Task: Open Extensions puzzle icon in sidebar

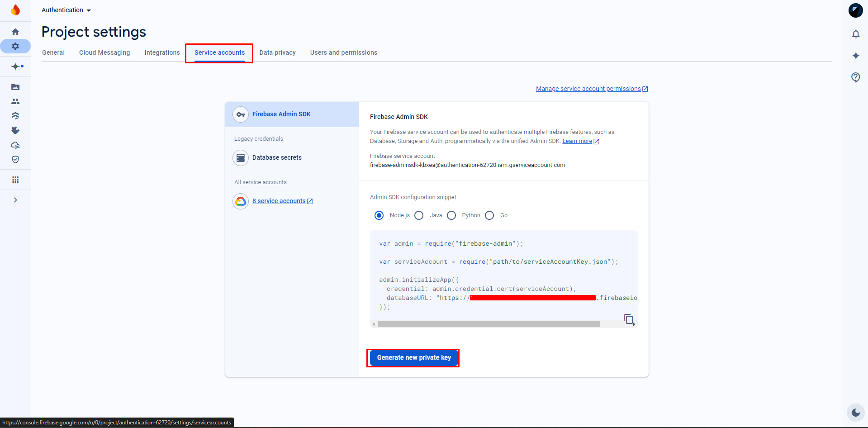Action: (x=15, y=130)
